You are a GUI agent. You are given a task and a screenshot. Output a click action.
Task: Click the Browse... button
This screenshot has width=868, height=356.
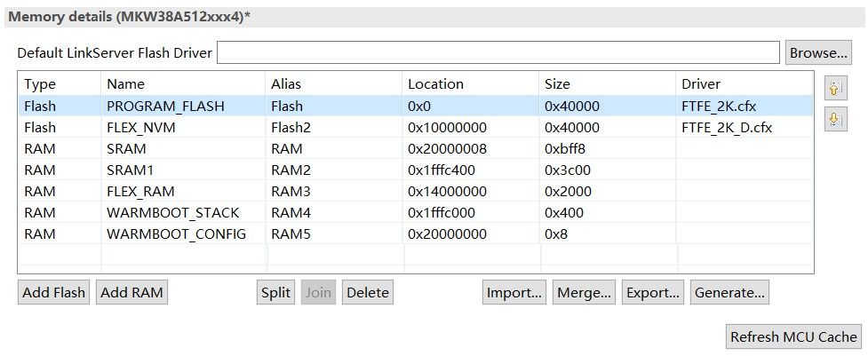click(x=818, y=52)
